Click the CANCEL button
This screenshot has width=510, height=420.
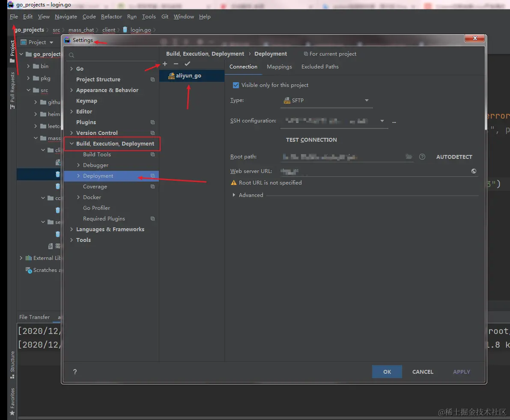tap(423, 372)
